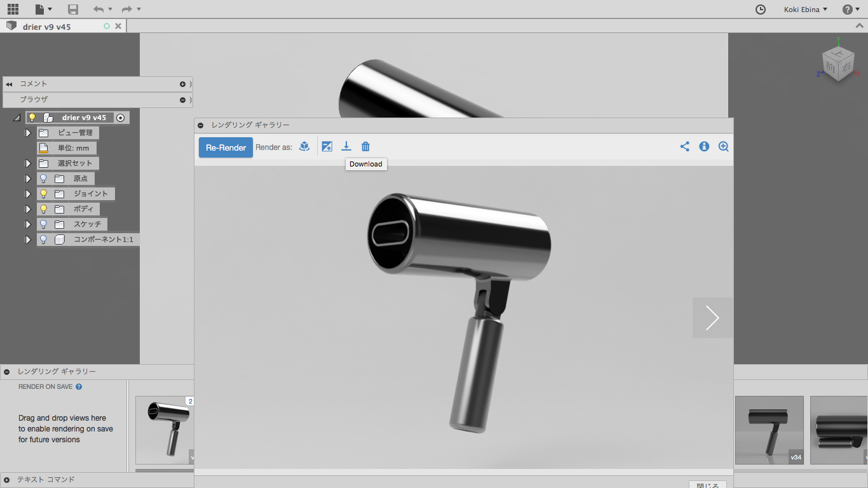Expand the 原点 folder
868x488 pixels.
pos(28,179)
